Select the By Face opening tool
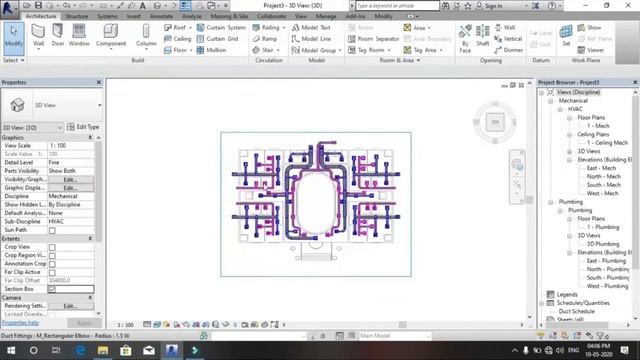 465,38
